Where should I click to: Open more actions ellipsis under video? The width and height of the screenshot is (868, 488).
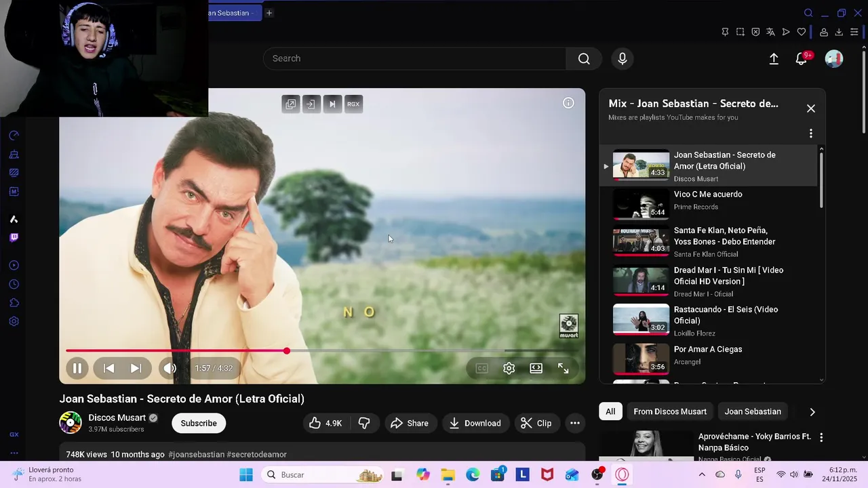[575, 423]
